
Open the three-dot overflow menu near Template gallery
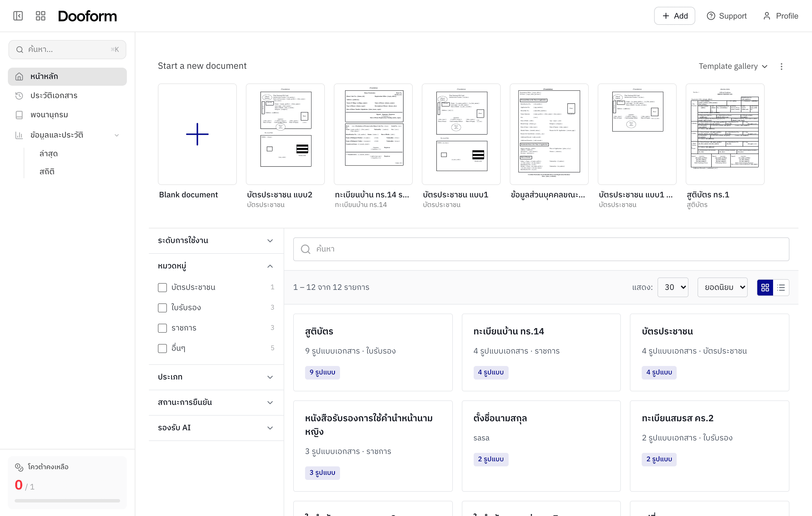click(x=782, y=67)
